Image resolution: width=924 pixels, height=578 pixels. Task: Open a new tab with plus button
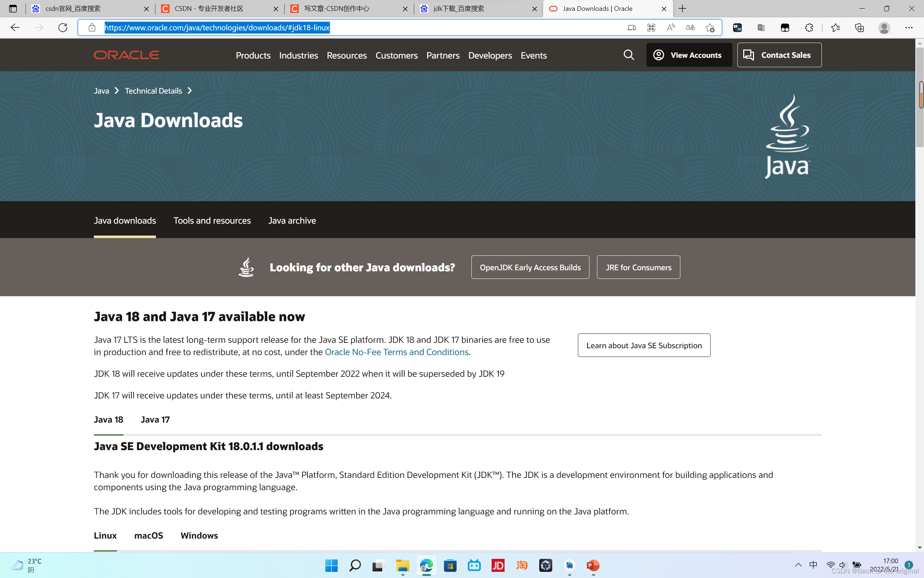point(683,8)
